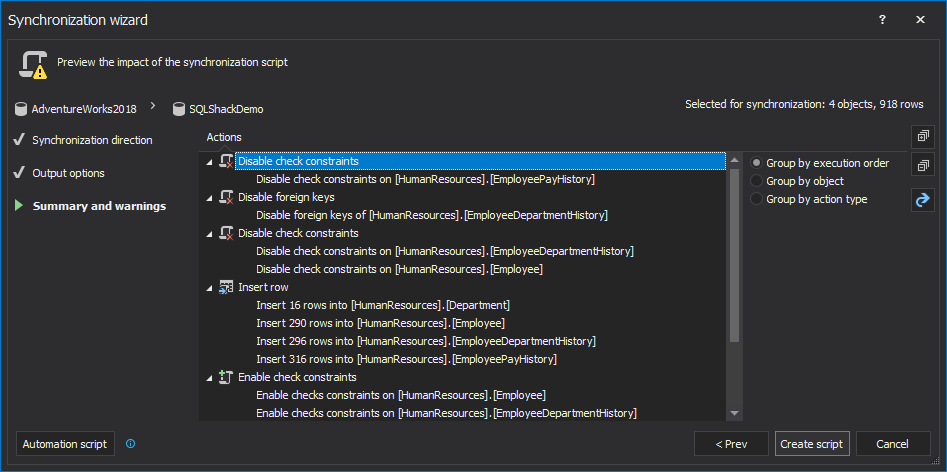Select Group by object option

pyautogui.click(x=757, y=181)
